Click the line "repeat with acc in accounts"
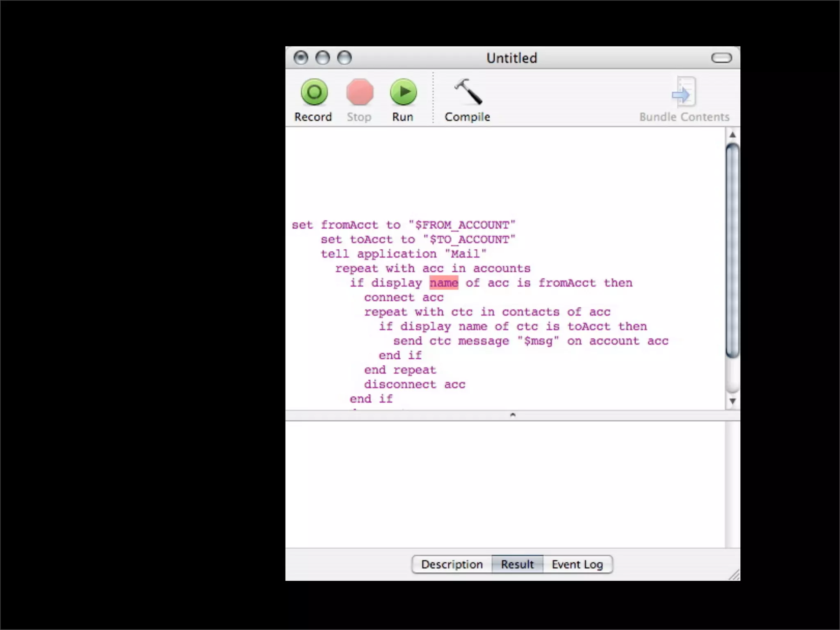Image resolution: width=840 pixels, height=630 pixels. [433, 268]
